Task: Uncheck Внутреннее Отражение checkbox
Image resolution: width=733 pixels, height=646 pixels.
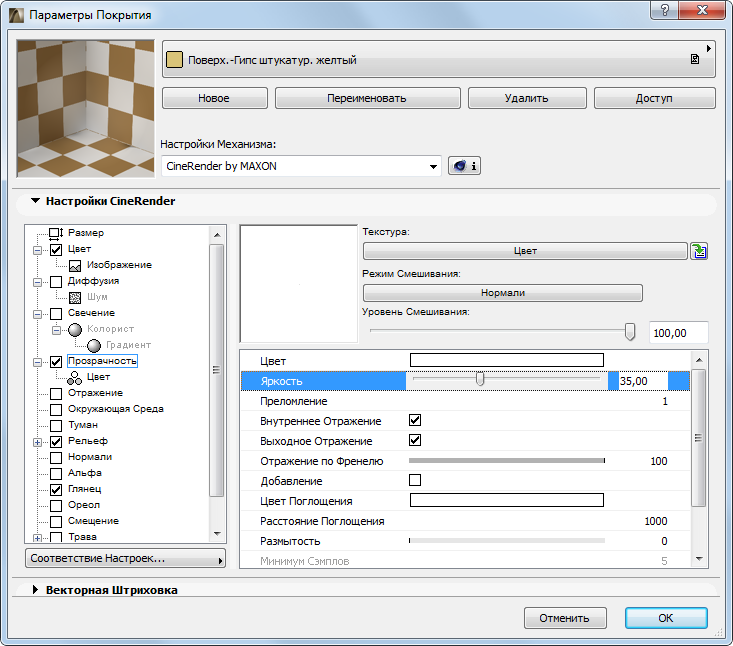Action: 415,420
